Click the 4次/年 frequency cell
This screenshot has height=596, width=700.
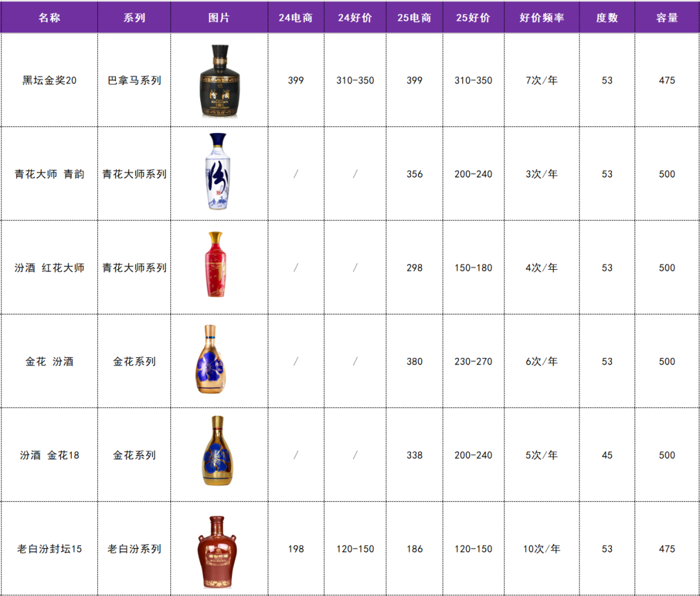(542, 268)
